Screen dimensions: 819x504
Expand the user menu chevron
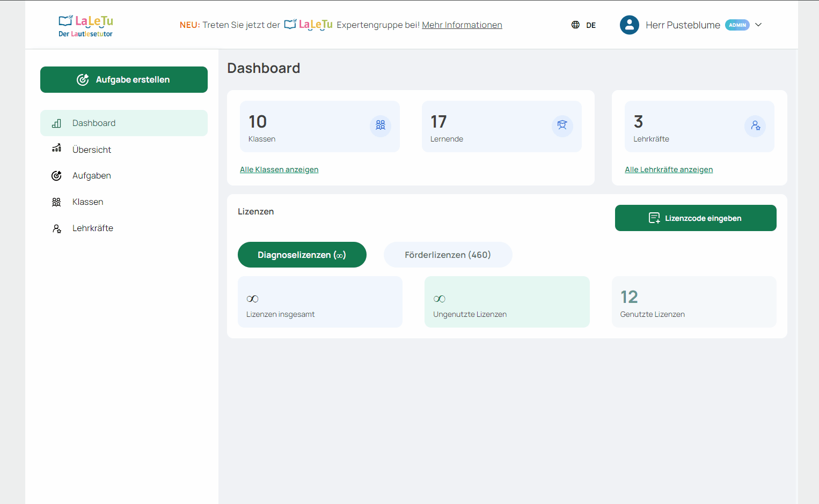coord(758,25)
